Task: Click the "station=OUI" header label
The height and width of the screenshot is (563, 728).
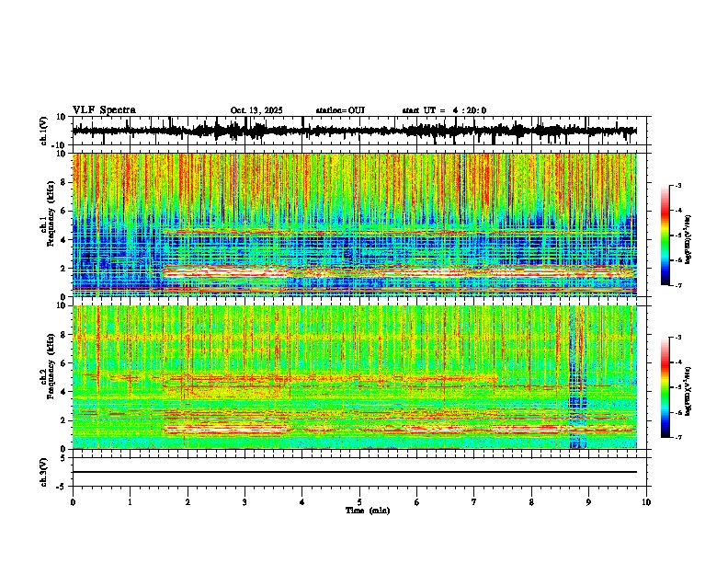Action: coord(340,110)
